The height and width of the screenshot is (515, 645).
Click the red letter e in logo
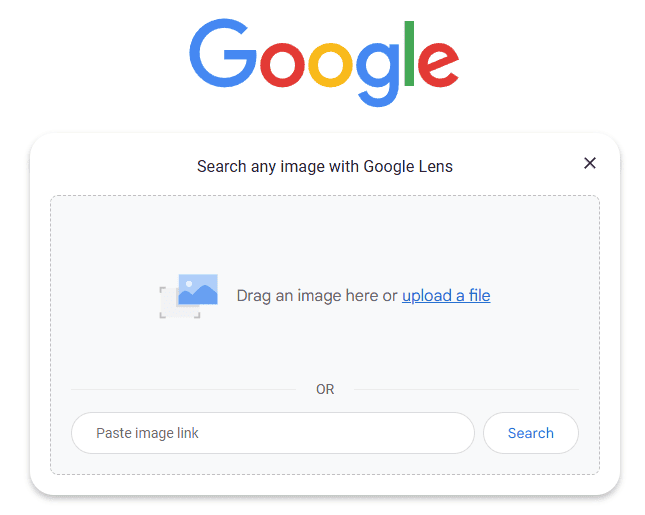click(x=438, y=65)
